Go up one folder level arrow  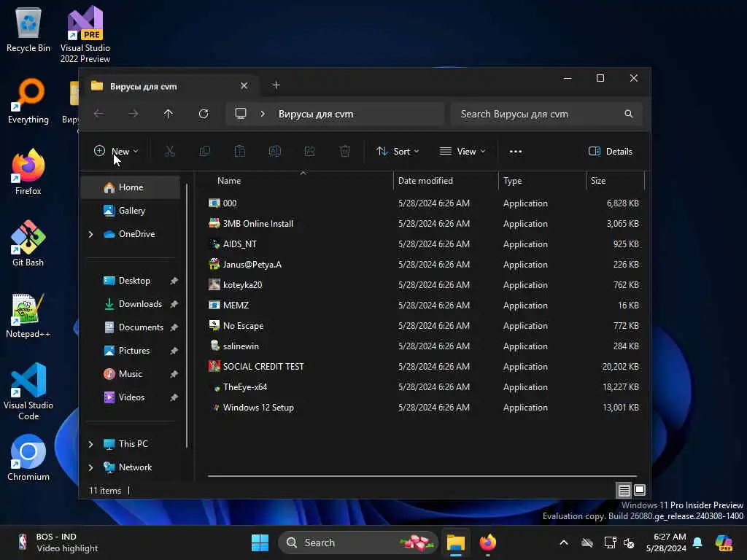coord(169,114)
